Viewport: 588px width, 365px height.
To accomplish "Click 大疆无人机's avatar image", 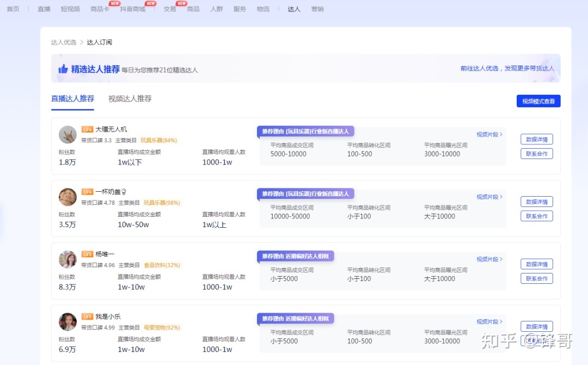I will click(68, 135).
